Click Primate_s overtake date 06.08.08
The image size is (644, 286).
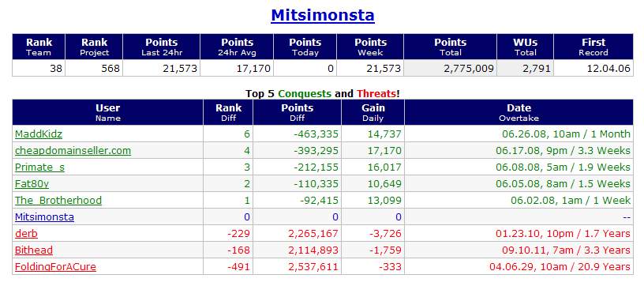563,167
